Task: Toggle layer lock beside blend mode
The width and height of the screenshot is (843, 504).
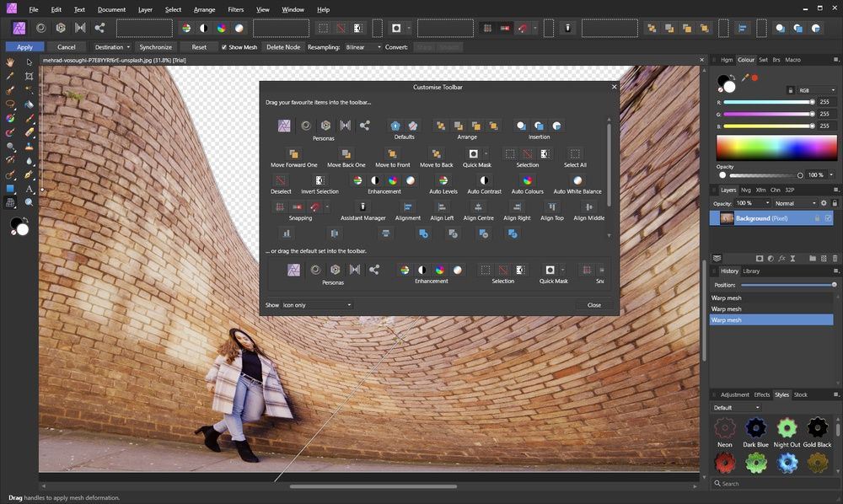Action: [835, 203]
